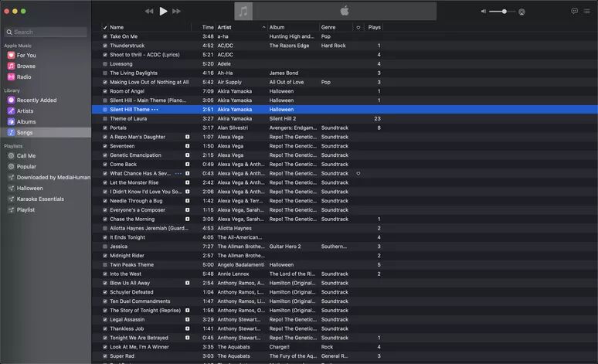Click the Play button
This screenshot has height=364, width=598.
(x=163, y=11)
